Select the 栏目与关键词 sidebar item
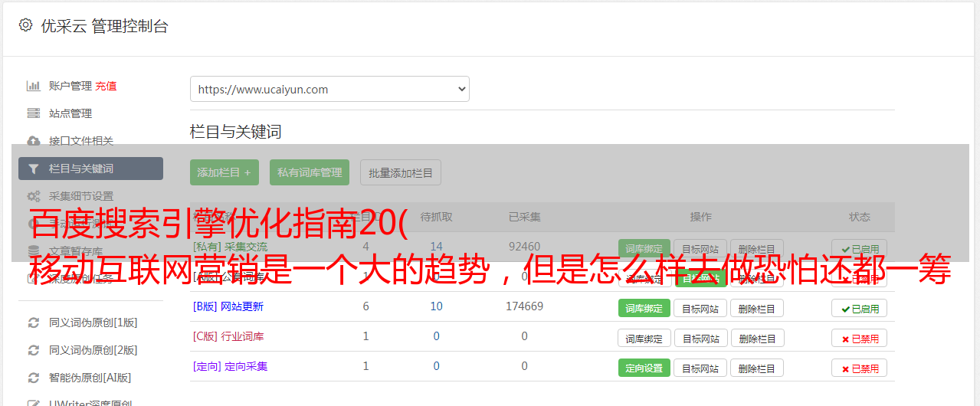 (90, 169)
